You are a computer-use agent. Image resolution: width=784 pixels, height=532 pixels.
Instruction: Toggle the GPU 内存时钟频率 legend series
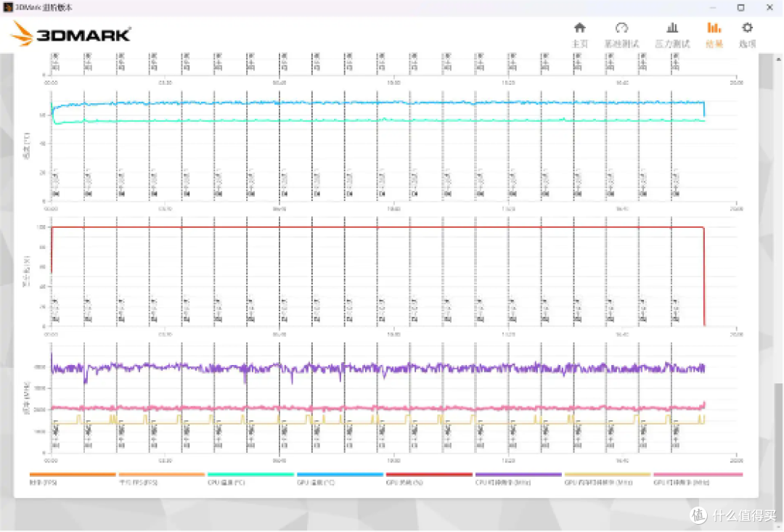[608, 478]
